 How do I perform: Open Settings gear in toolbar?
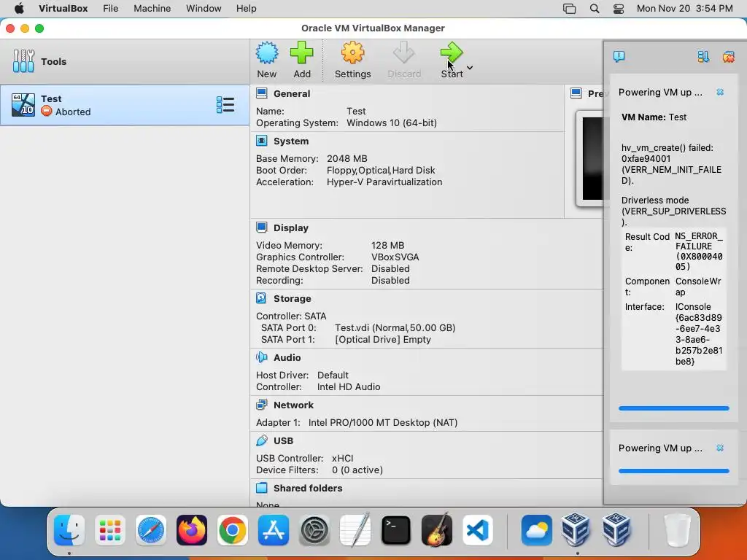click(x=352, y=52)
